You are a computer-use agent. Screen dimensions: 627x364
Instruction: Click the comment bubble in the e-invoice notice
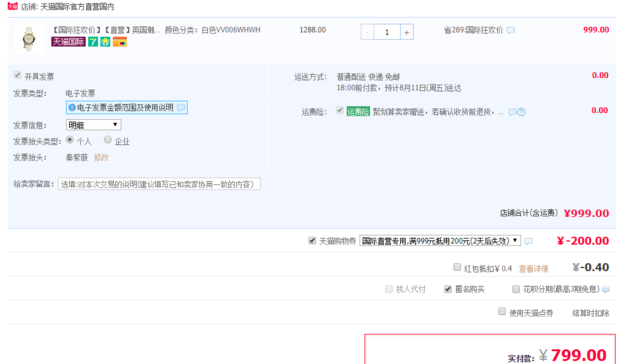181,108
